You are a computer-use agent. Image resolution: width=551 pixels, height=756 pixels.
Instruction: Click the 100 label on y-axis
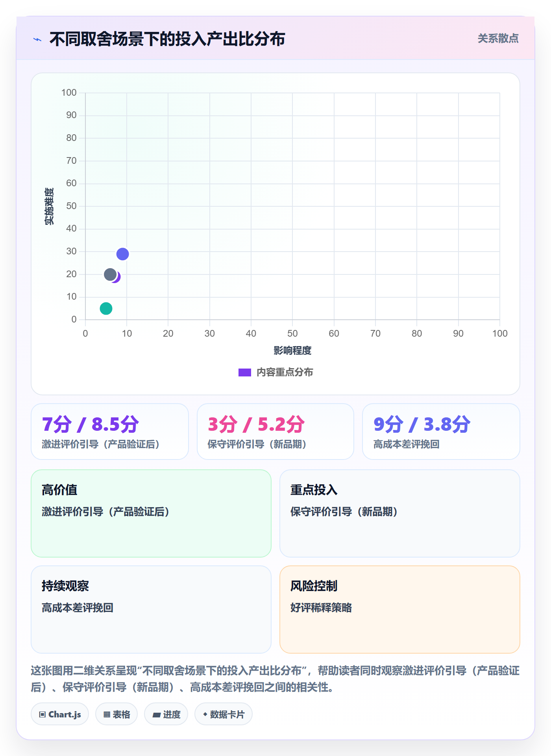(x=69, y=93)
